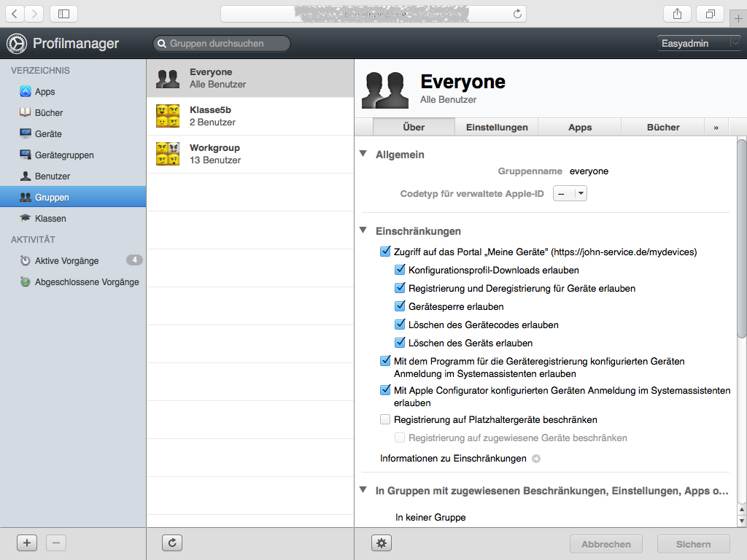Toggle Löschen des Gerätecodes erlauben
This screenshot has width=747, height=560.
[x=400, y=324]
